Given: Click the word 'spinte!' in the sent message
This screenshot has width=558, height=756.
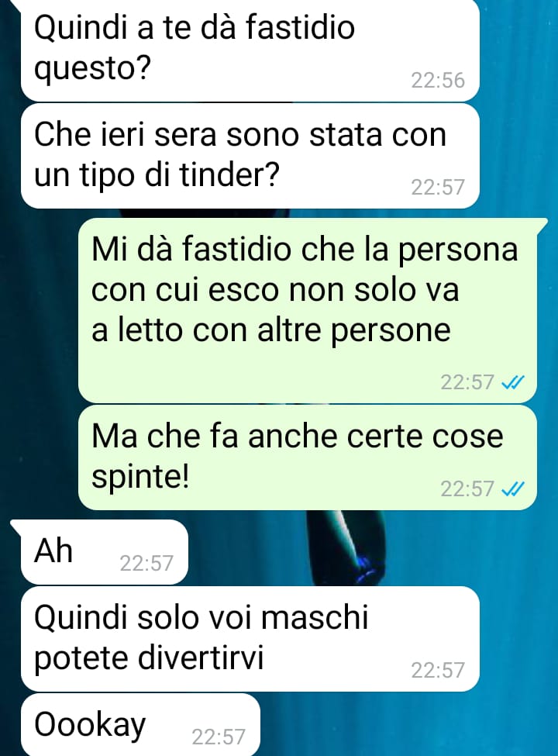Looking at the screenshot, I should point(140,478).
